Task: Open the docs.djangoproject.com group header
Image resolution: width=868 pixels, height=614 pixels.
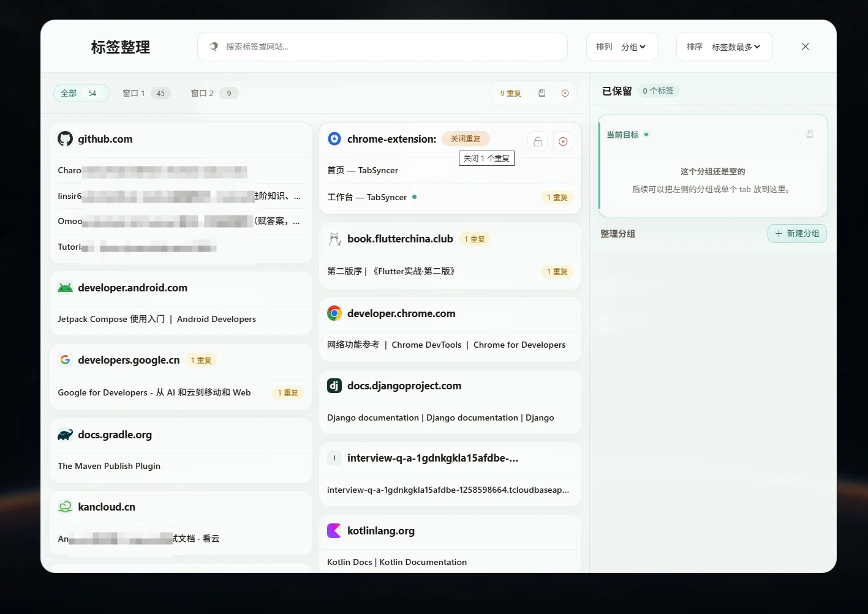Action: point(450,386)
